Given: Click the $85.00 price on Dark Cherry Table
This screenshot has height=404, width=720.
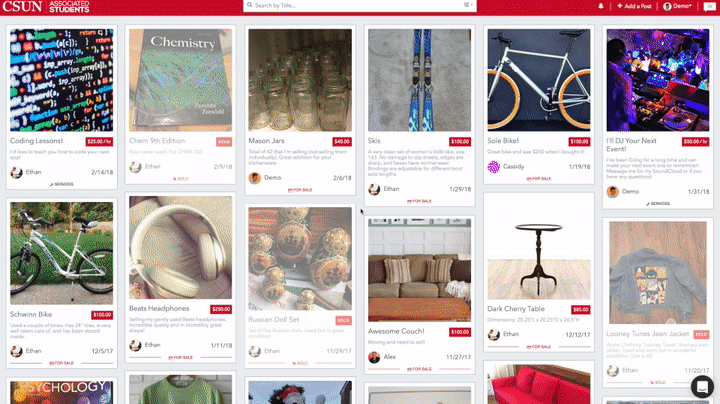Looking at the screenshot, I should (580, 309).
